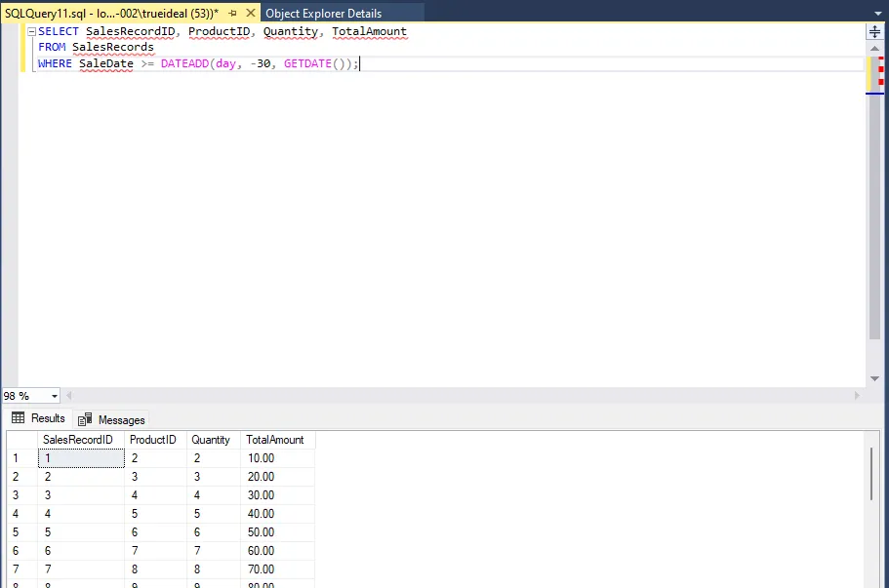Click the Messages tab icon

coord(85,419)
